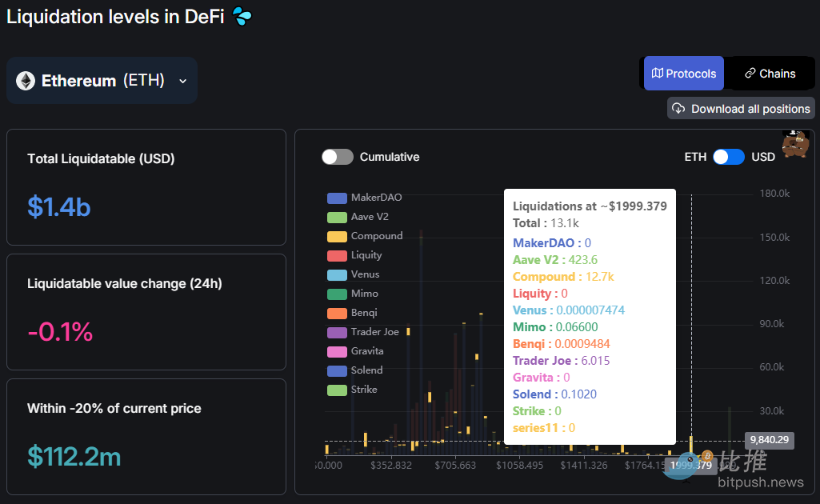Click the water droplets emoji in title
This screenshot has height=504, width=820.
click(x=242, y=16)
